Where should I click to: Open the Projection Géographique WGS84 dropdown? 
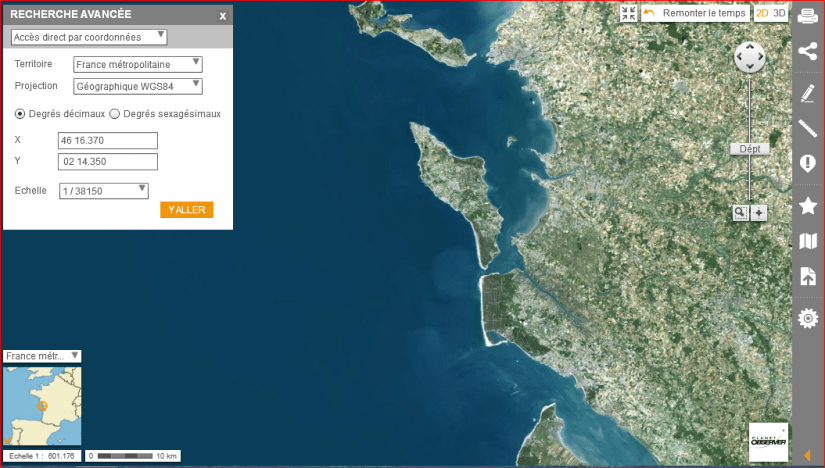coord(138,86)
